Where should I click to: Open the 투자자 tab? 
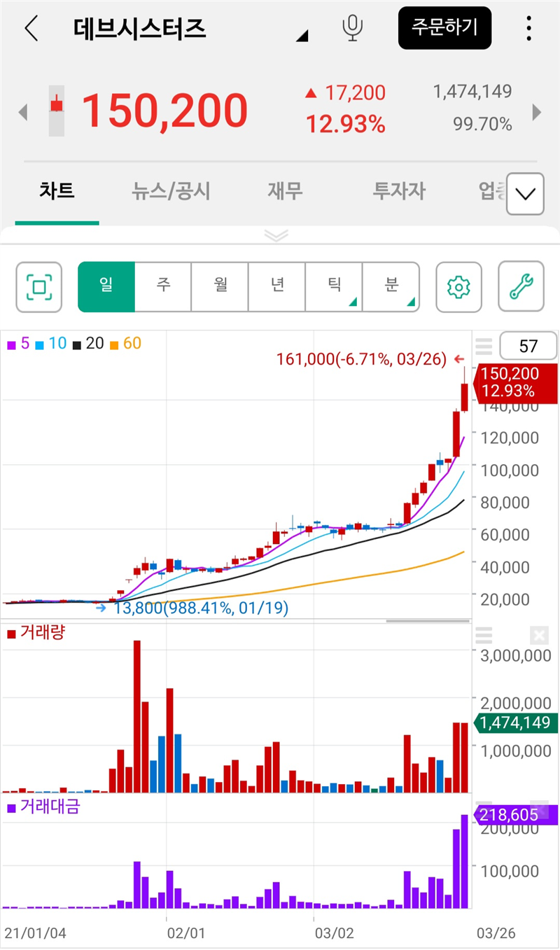[399, 191]
